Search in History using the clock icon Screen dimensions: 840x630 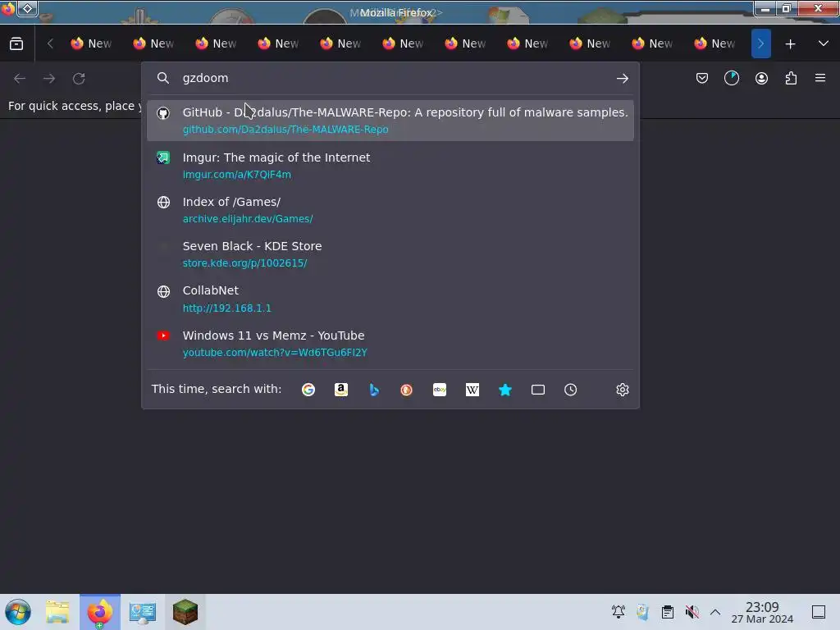571,390
